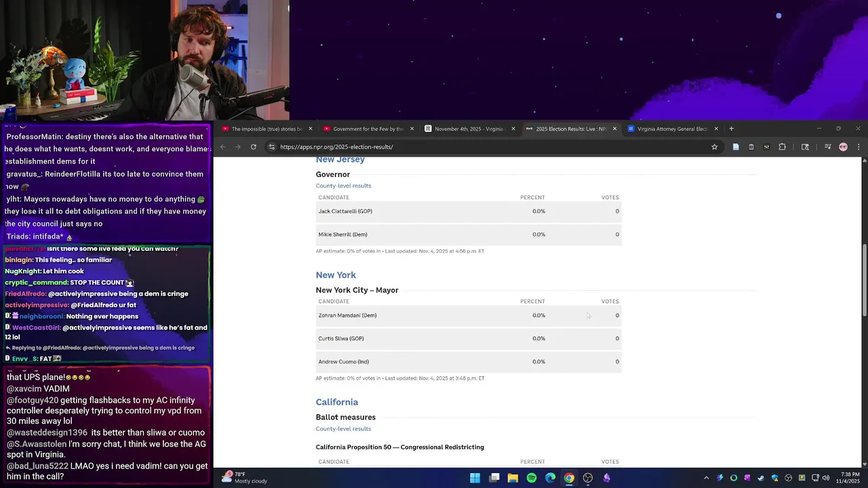Click the New Jersey state heading
This screenshot has width=868, height=488.
pyautogui.click(x=340, y=160)
